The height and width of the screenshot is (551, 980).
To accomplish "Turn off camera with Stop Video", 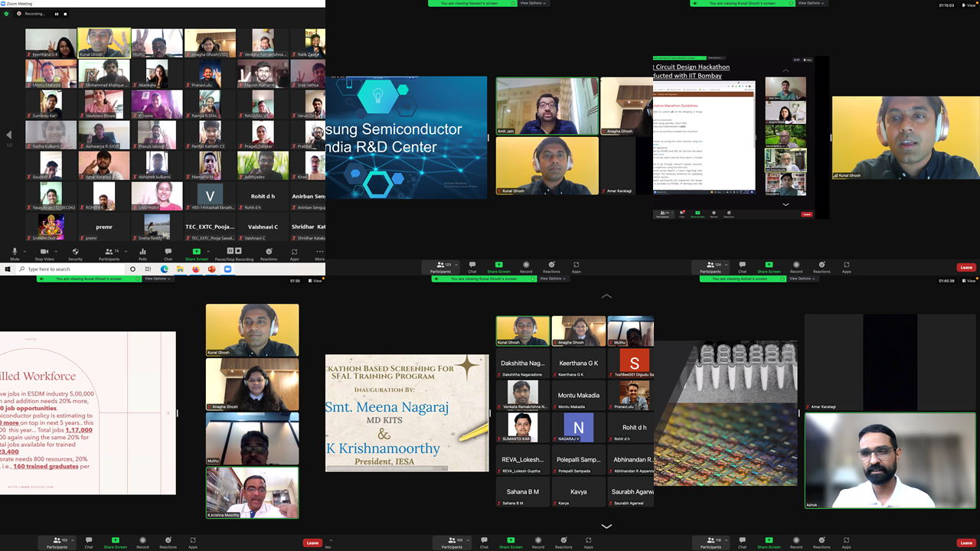I will [44, 252].
